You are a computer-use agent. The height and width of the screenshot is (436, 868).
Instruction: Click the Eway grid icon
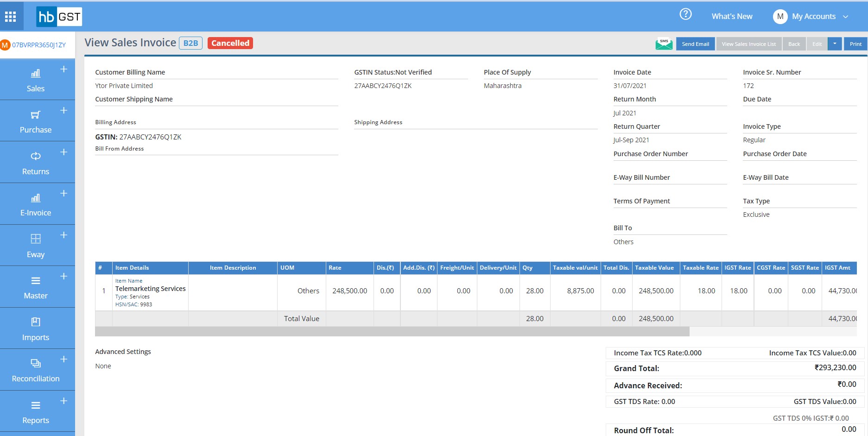coord(36,239)
